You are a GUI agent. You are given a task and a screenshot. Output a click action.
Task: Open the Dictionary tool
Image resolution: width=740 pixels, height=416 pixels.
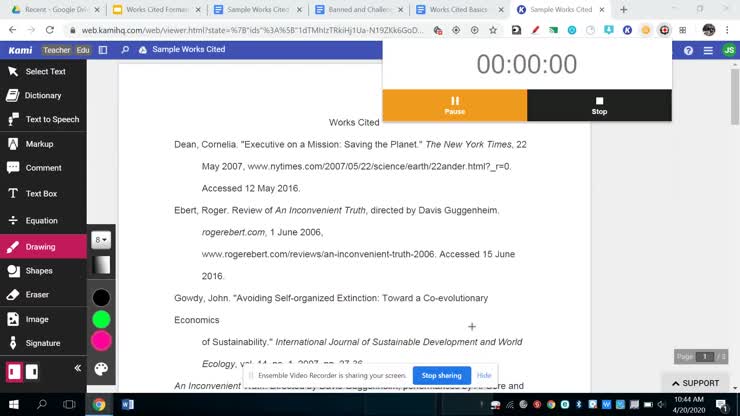pos(42,96)
